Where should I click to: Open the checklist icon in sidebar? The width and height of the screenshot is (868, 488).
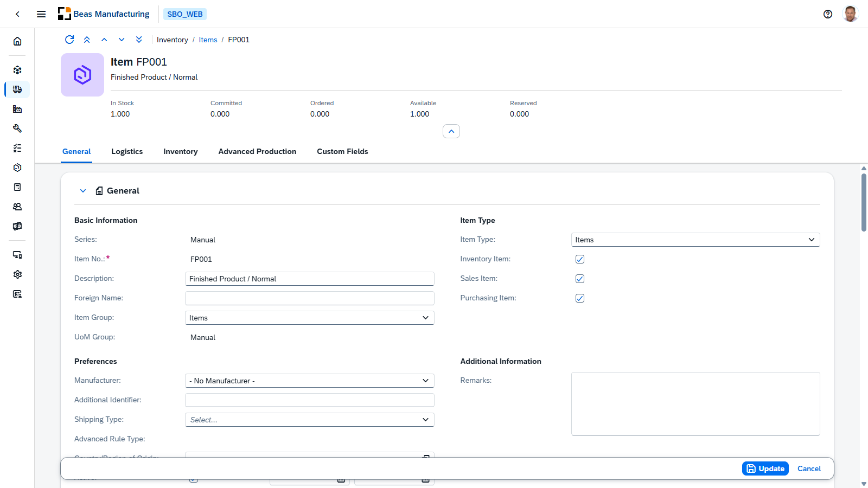(x=17, y=148)
